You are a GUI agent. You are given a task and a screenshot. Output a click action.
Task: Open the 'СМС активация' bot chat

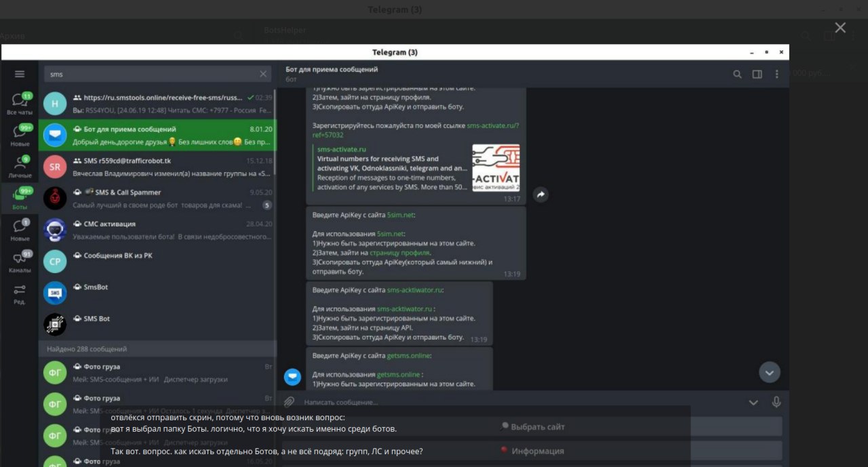157,230
